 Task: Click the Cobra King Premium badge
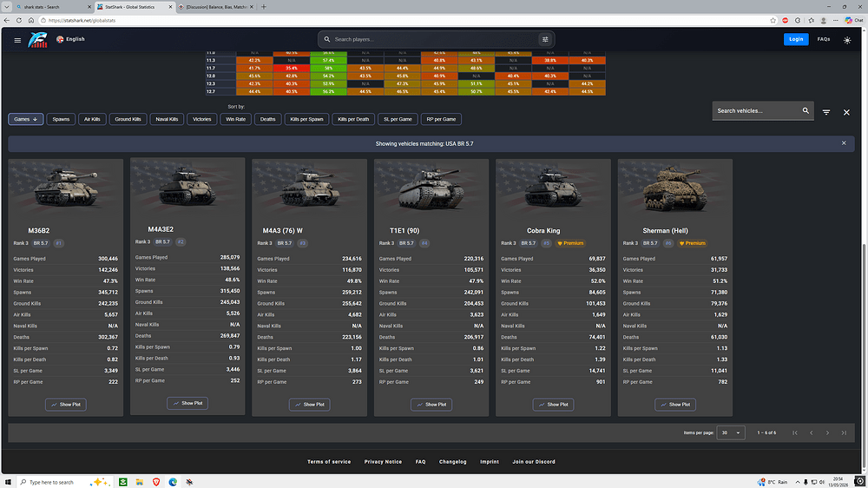[570, 243]
